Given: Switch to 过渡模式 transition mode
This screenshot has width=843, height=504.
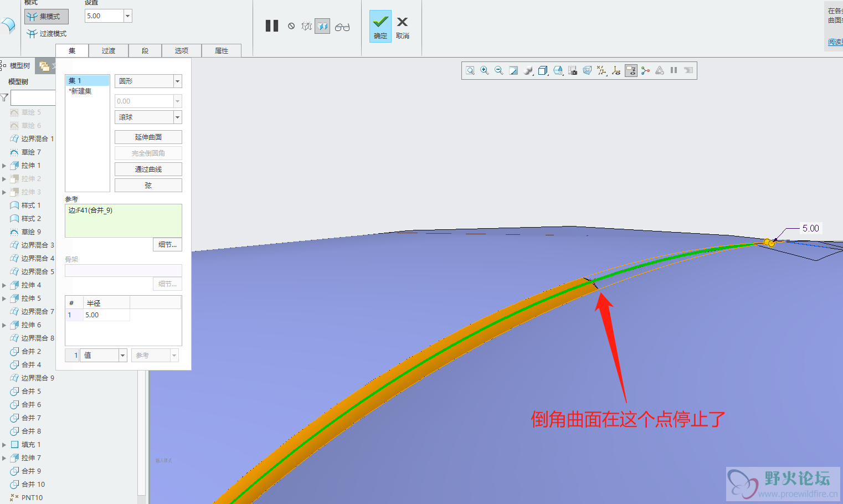Looking at the screenshot, I should pos(47,34).
